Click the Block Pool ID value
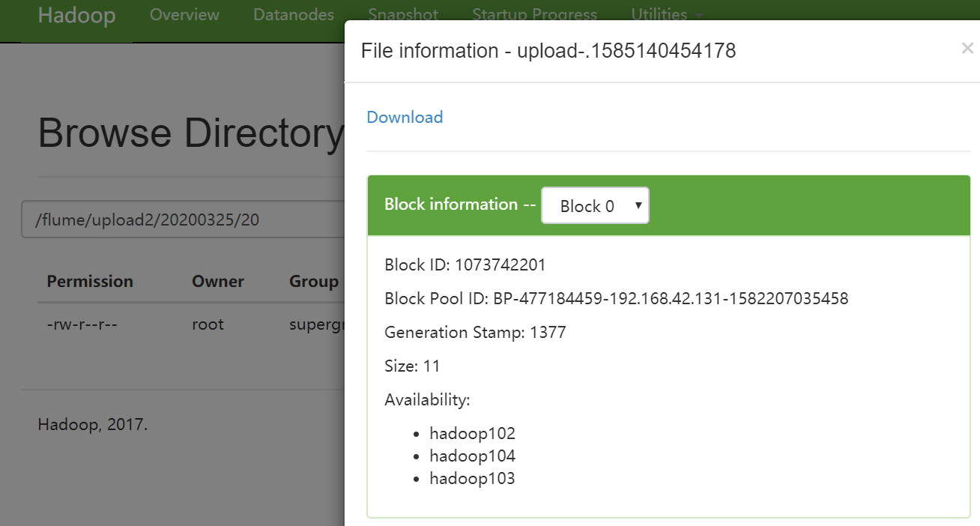 tap(671, 298)
